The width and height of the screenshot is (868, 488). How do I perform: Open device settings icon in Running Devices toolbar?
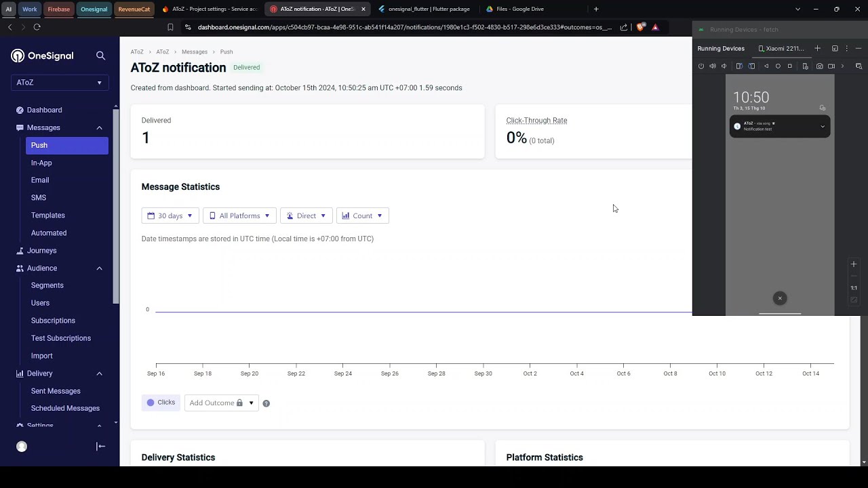tap(806, 66)
